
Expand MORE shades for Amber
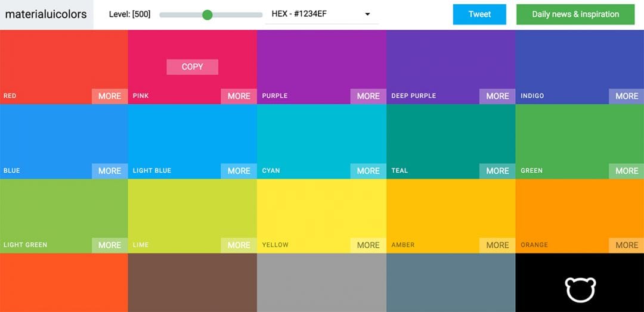(497, 245)
